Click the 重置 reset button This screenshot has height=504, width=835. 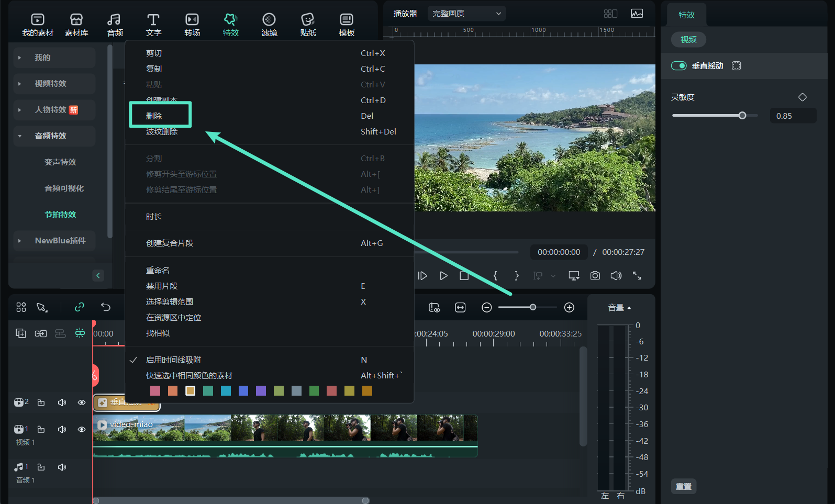coord(683,486)
